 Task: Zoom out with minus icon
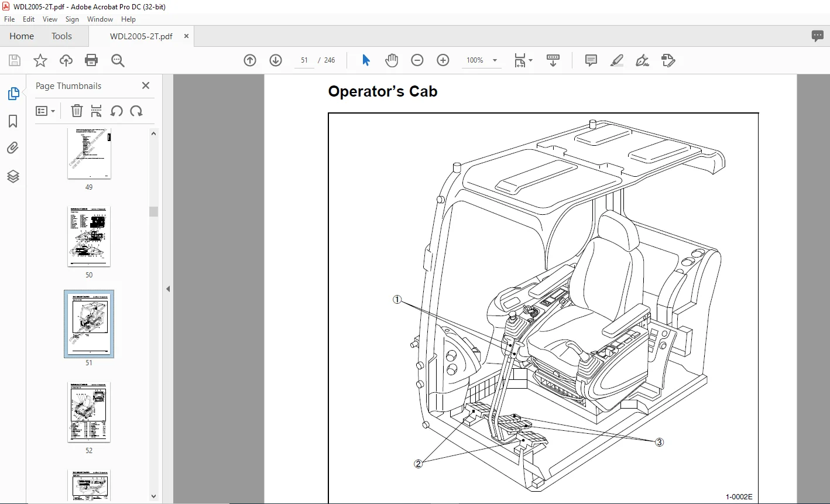(x=417, y=60)
